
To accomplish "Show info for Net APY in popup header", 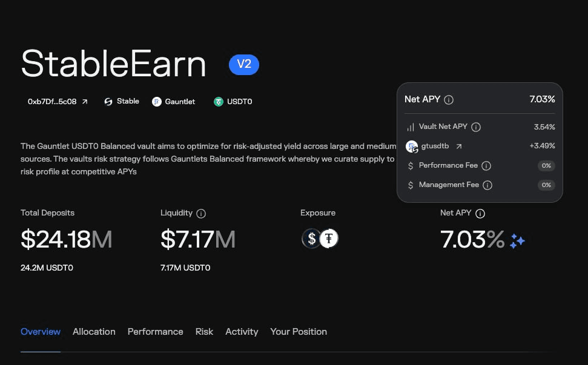I will pyautogui.click(x=449, y=100).
